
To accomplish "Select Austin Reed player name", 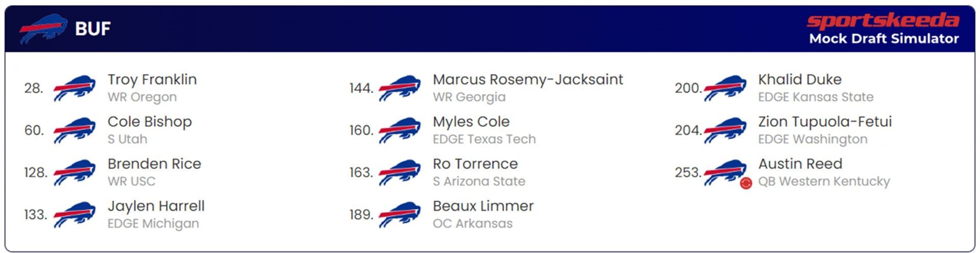I will click(800, 164).
